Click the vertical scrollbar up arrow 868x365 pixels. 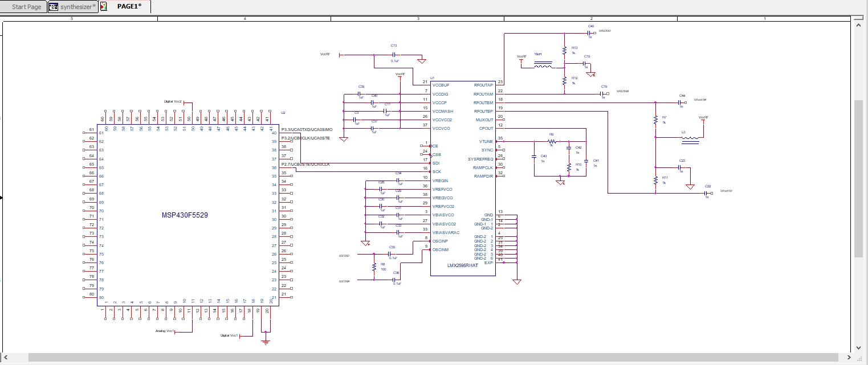[x=858, y=24]
